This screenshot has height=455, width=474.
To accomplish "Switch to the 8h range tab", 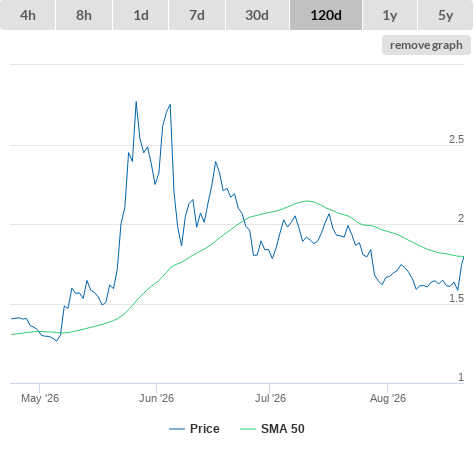I will coord(84,15).
